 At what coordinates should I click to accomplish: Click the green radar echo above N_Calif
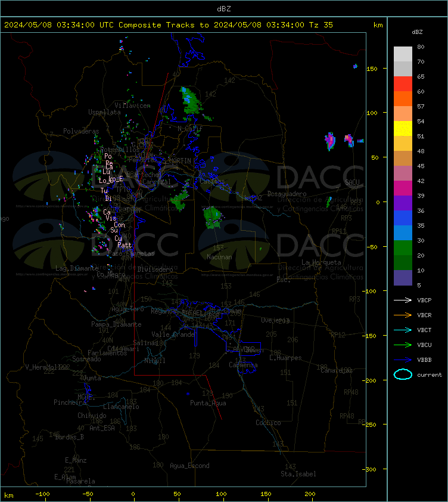point(191,100)
